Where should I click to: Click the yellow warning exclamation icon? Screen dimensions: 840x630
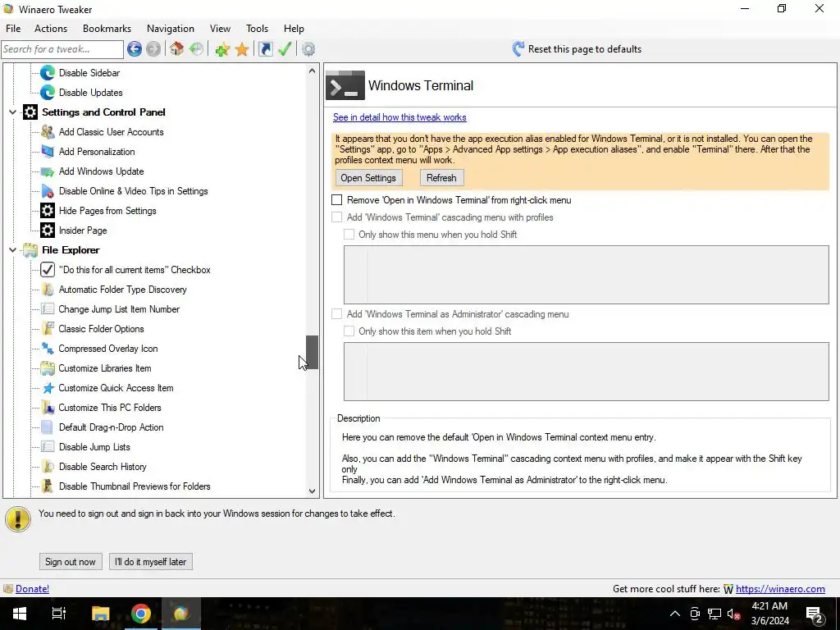coord(18,519)
